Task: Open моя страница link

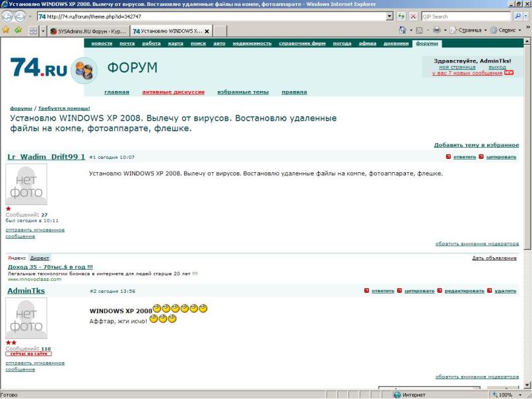Action: (457, 67)
